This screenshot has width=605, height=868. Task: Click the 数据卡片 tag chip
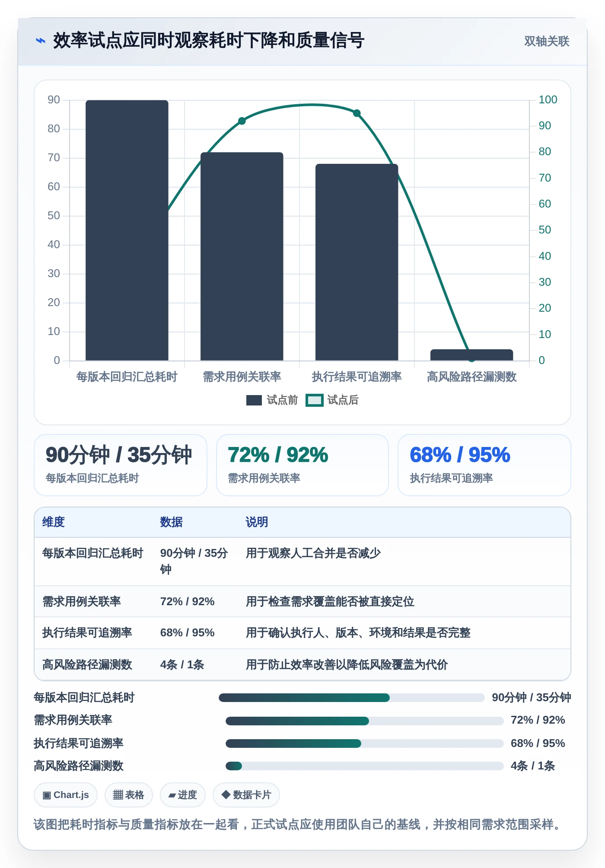pos(246,795)
